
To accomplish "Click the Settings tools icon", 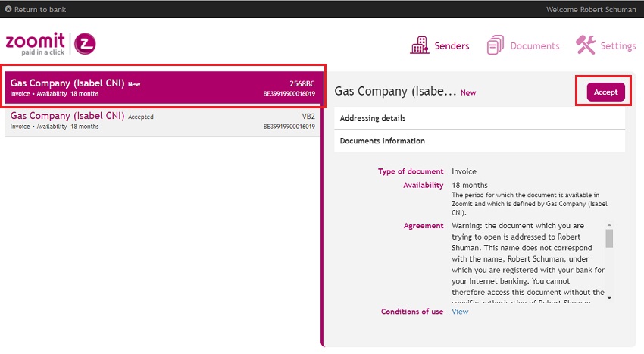I will [x=585, y=45].
